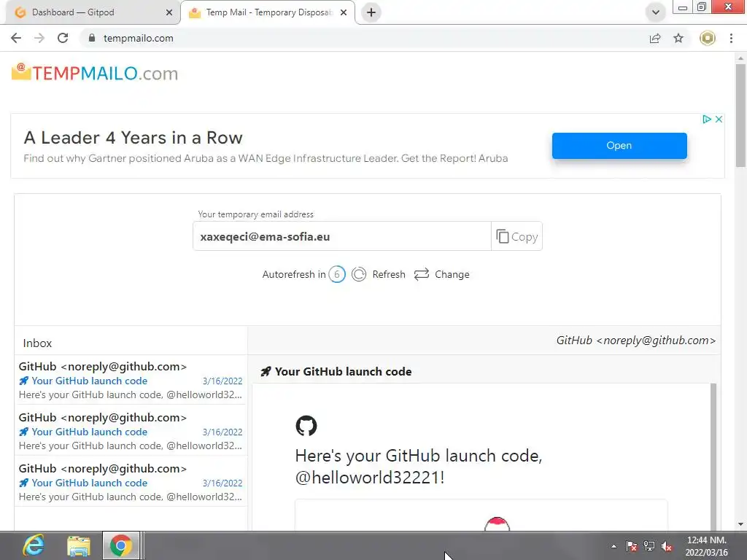Switch to the Dashboard — Gitpod tab
Image resolution: width=747 pixels, height=560 pixels.
pos(90,12)
